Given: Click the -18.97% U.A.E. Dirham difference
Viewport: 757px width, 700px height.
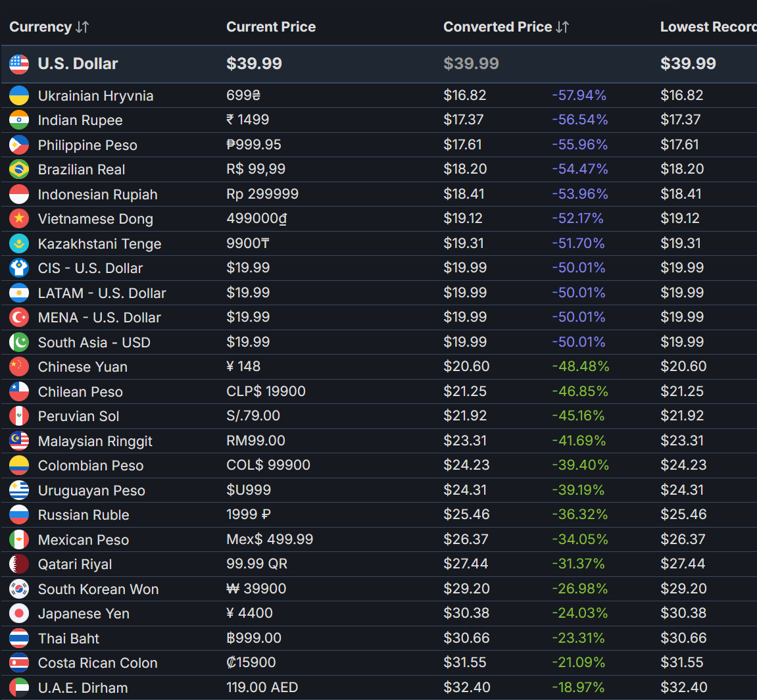Looking at the screenshot, I should pos(578,687).
